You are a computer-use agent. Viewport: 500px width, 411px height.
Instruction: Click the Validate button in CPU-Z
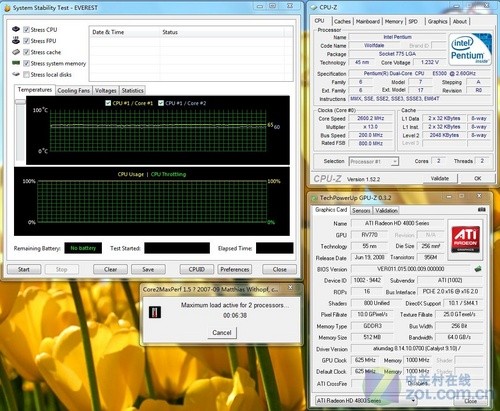(x=440, y=179)
